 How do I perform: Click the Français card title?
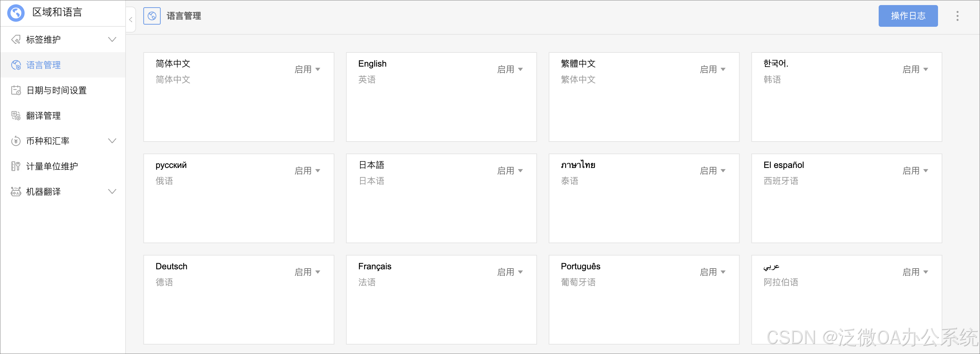coord(375,266)
